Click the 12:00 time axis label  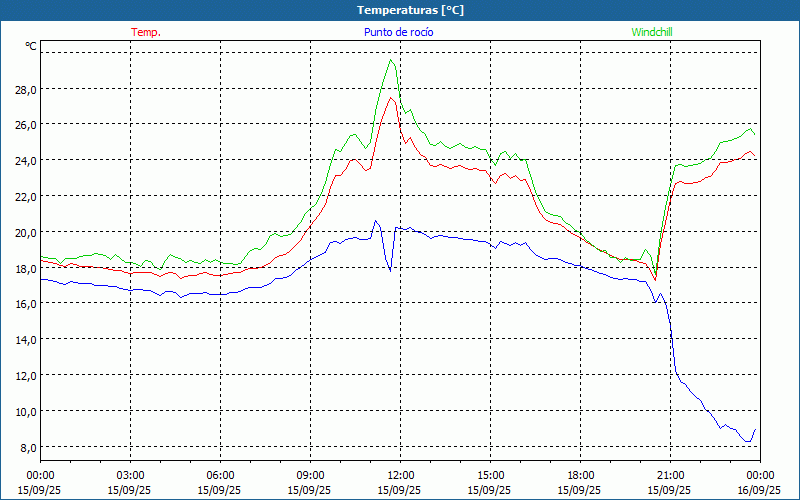pos(400,475)
